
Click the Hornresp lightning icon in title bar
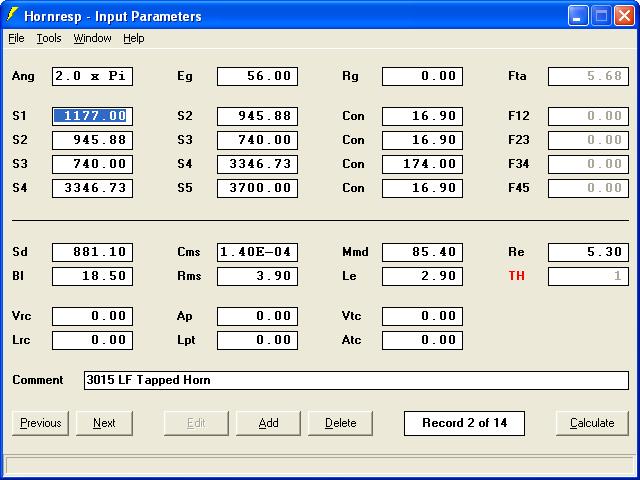[x=13, y=16]
